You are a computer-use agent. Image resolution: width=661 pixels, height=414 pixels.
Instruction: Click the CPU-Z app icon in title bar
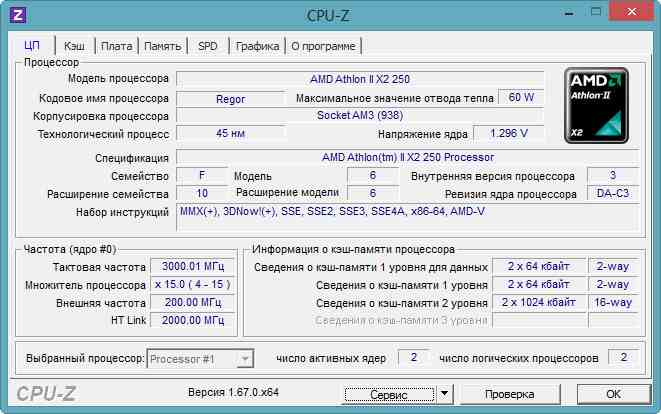(18, 15)
